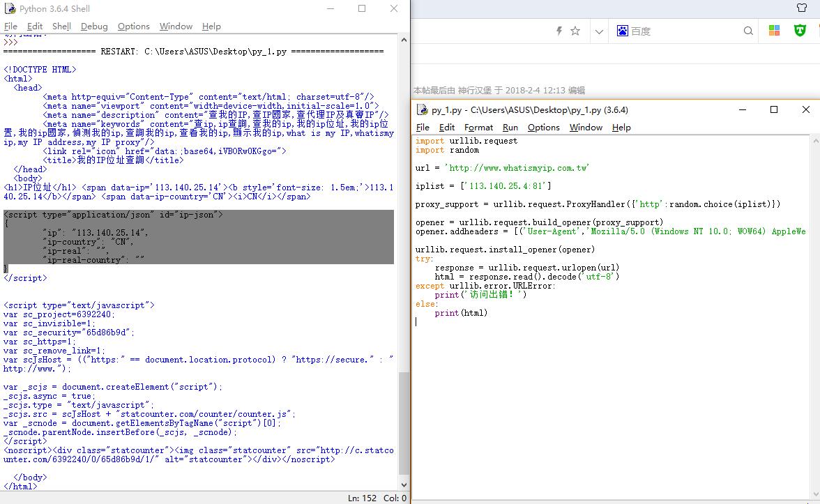Open Options menu in the Python Shell
The height and width of the screenshot is (504, 820).
pos(133,26)
